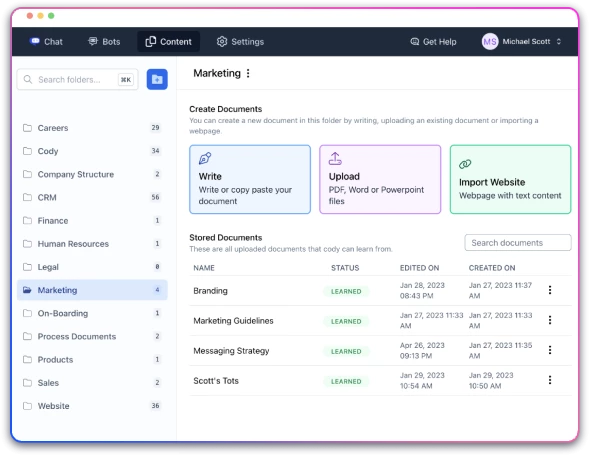
Task: Click the Settings gear icon
Action: pos(222,41)
